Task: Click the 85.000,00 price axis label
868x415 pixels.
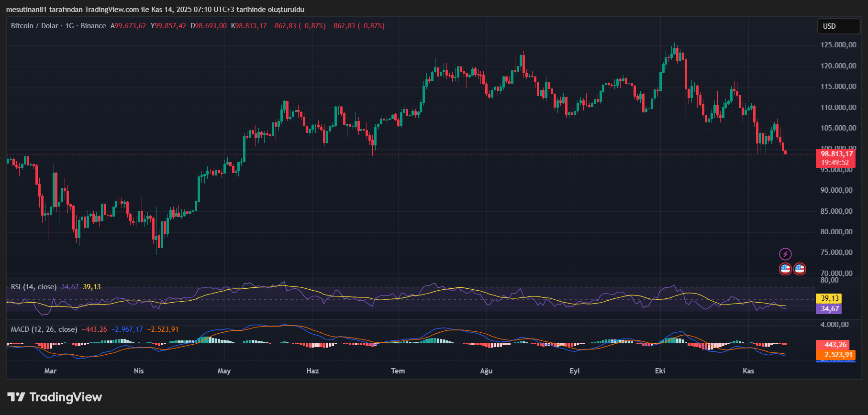Action: 836,211
